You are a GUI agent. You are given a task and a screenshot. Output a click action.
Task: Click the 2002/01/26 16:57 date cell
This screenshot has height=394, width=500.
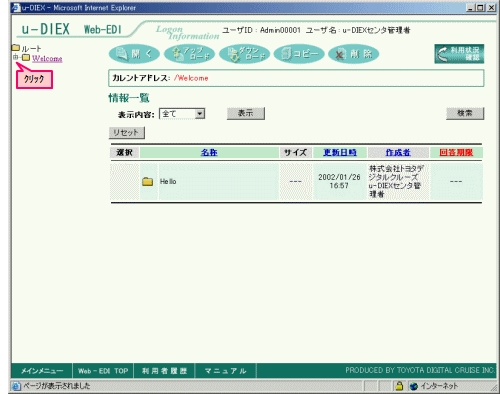(339, 182)
